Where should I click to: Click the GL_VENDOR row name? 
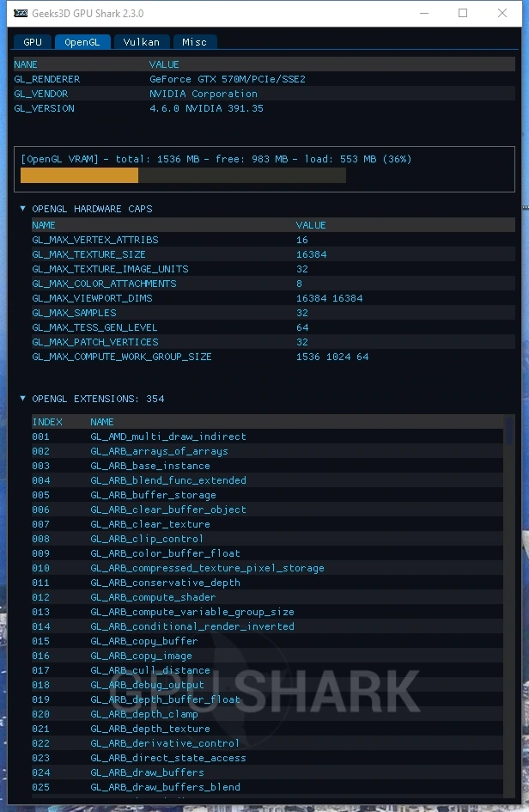41,94
